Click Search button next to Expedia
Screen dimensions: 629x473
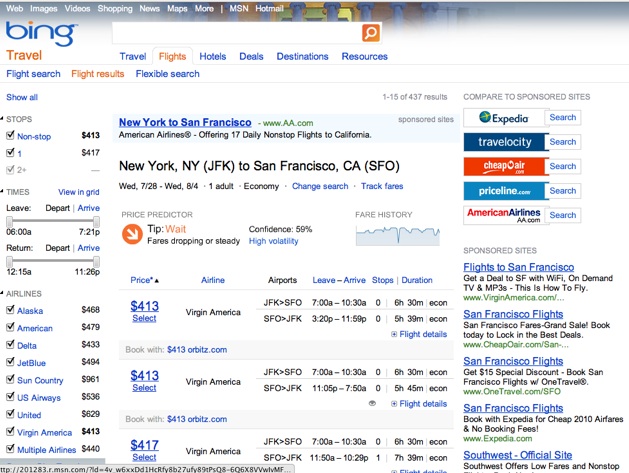click(x=562, y=118)
